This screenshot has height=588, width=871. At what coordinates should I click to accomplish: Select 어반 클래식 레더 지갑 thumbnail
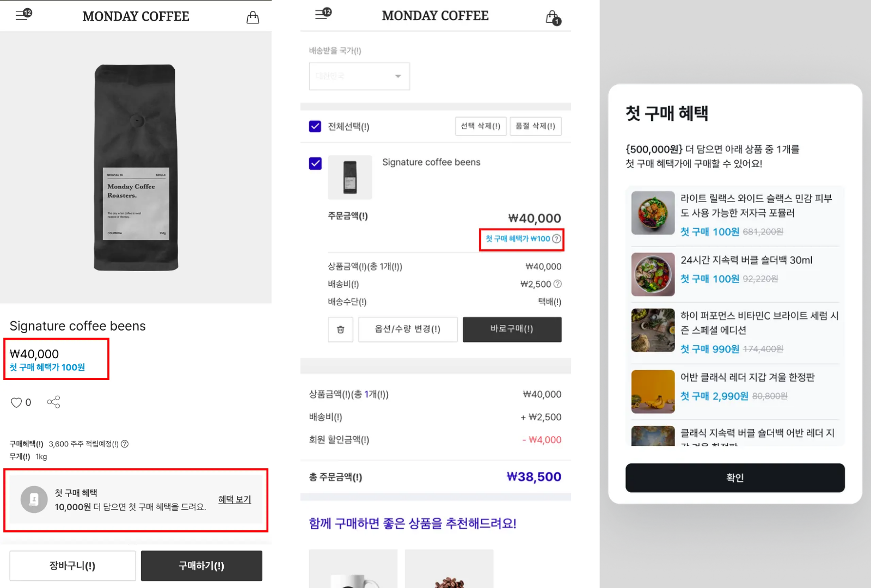(x=653, y=392)
